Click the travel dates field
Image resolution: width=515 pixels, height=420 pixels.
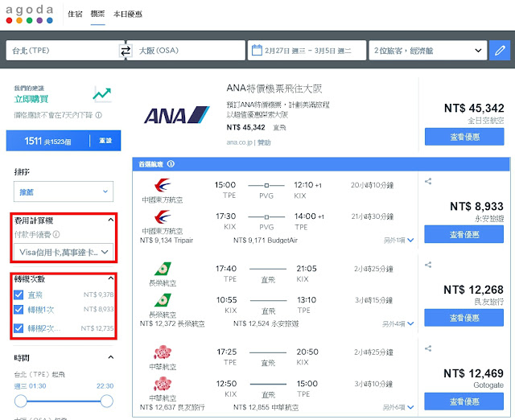[307, 50]
